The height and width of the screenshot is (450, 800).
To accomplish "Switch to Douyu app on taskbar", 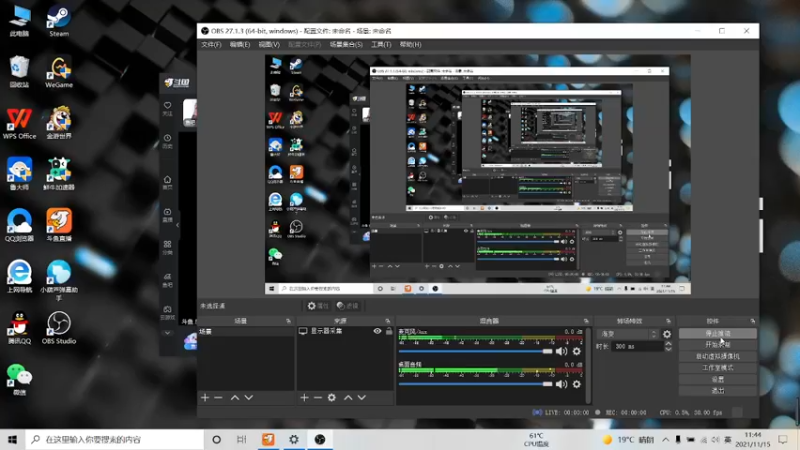I will pos(268,439).
